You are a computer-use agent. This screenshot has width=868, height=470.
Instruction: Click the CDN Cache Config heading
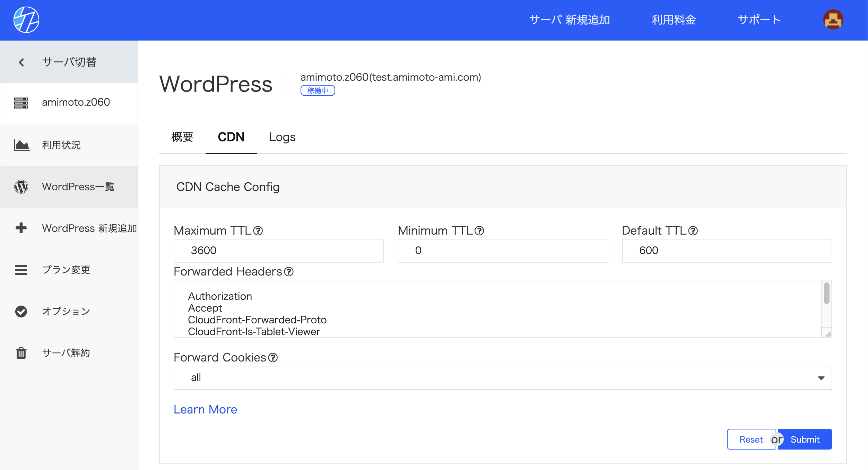pos(228,187)
